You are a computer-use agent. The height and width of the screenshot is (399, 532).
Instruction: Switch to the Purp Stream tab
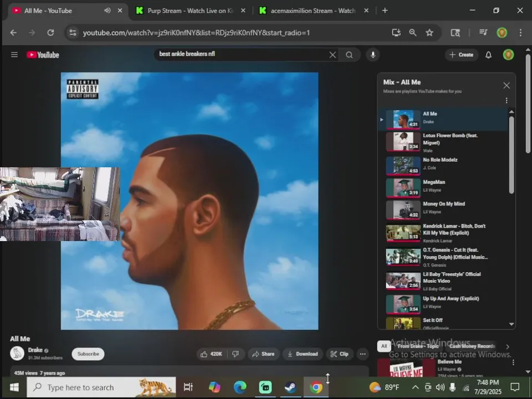[x=190, y=11]
